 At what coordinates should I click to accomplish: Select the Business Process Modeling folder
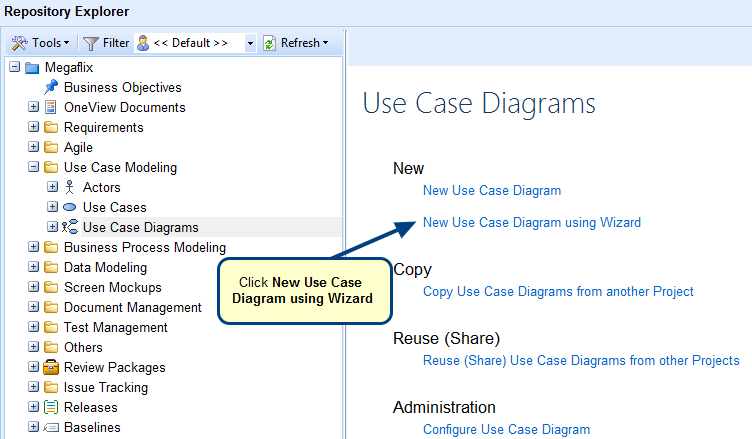click(x=144, y=247)
